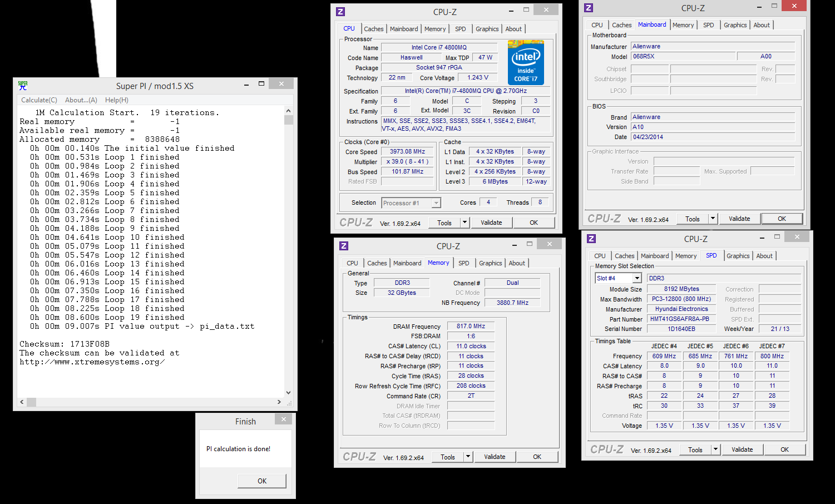Click OK in the Finish dialog

click(262, 481)
